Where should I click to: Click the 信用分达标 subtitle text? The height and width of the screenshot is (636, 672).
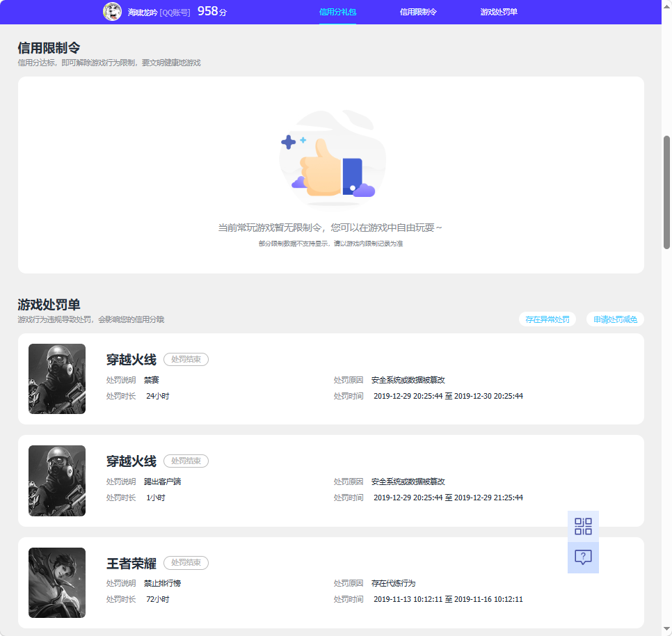[109, 63]
